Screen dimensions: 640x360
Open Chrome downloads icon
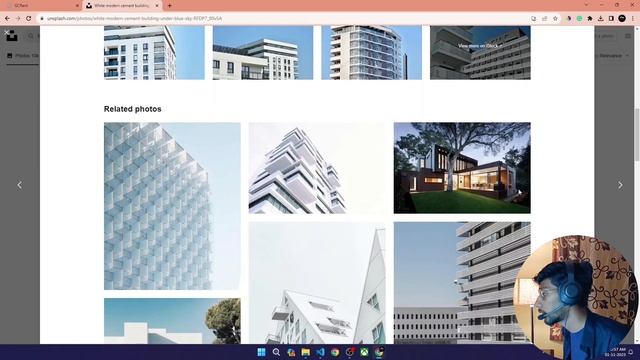(x=600, y=18)
